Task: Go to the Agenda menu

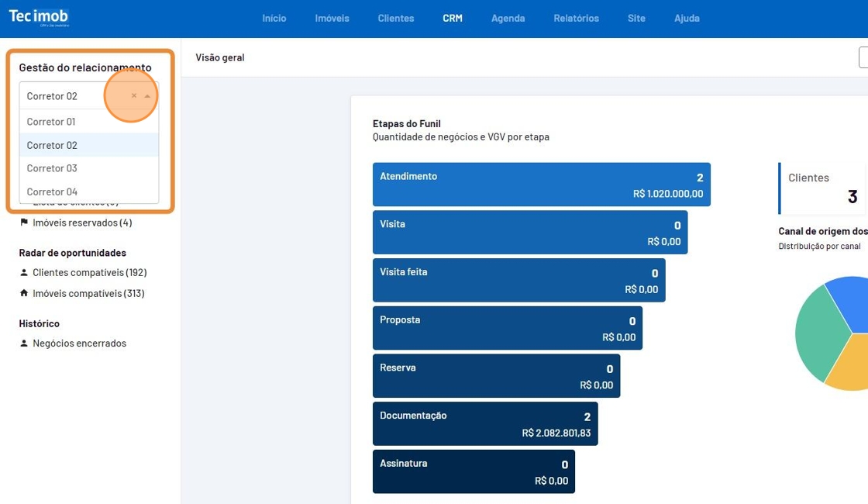Action: click(508, 18)
